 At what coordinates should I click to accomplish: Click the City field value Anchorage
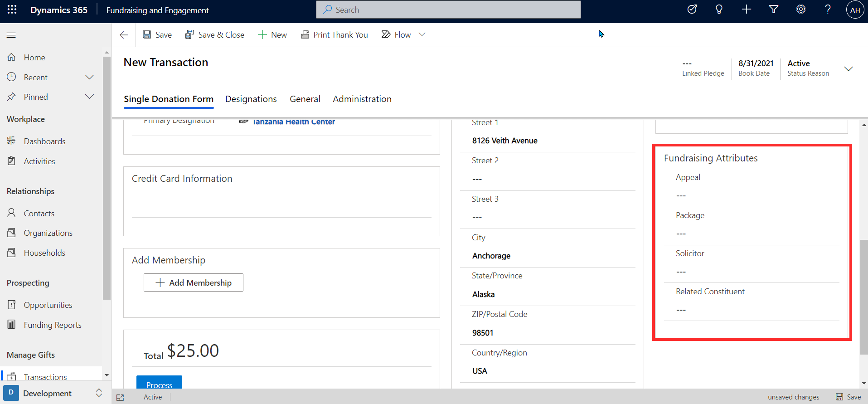(491, 256)
